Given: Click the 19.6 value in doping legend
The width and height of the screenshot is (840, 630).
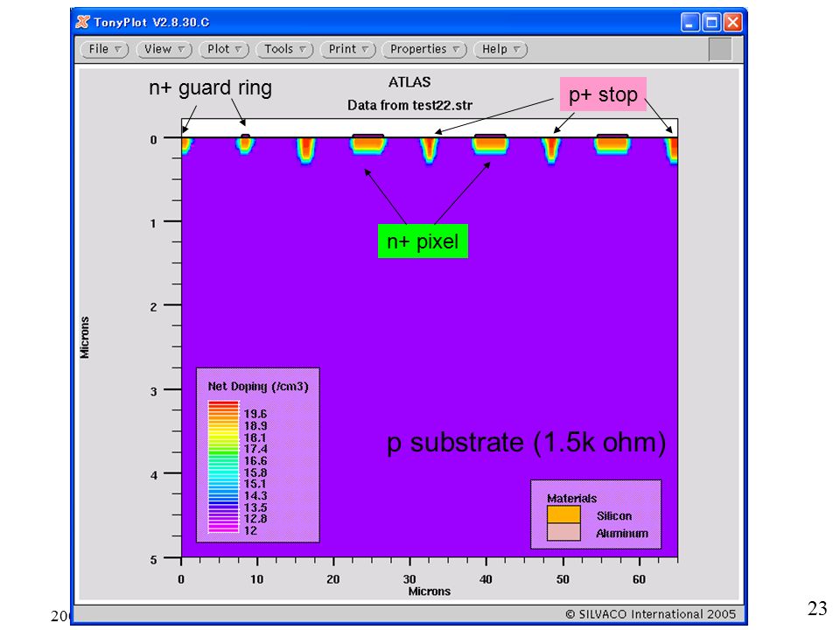Looking at the screenshot, I should (x=255, y=414).
